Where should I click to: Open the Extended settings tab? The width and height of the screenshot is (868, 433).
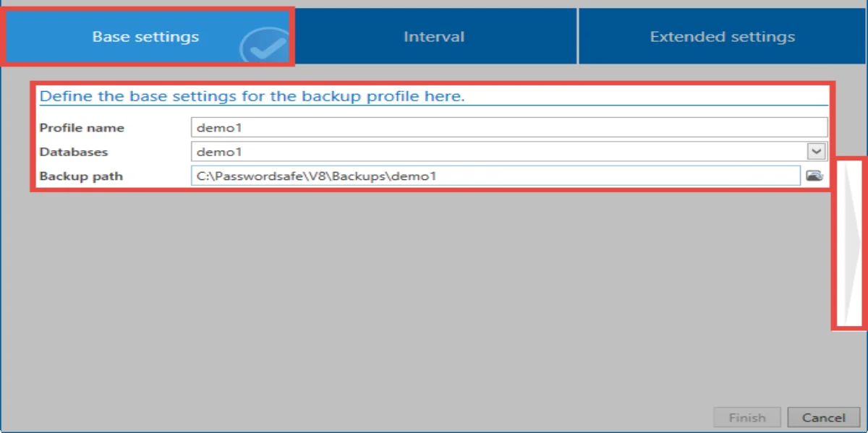point(722,37)
